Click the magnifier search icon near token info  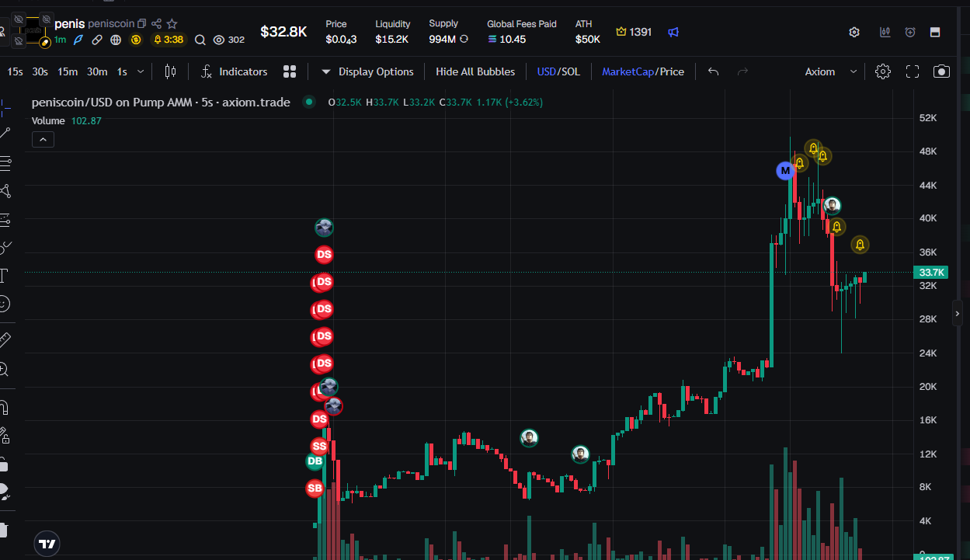[x=200, y=40]
